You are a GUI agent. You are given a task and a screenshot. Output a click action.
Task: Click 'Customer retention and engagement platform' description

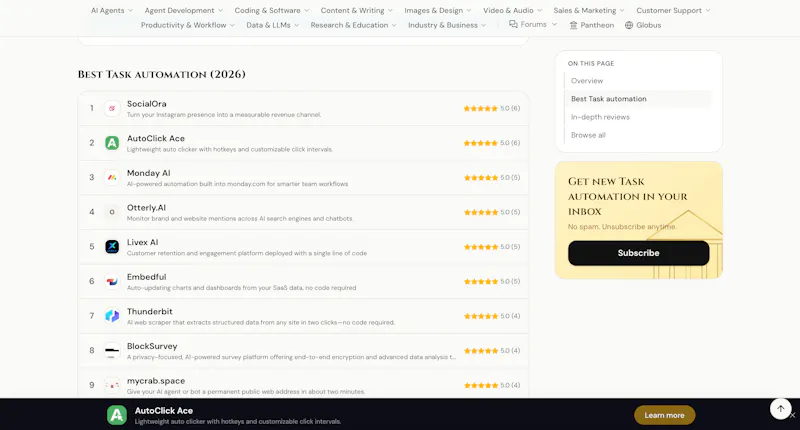247,253
